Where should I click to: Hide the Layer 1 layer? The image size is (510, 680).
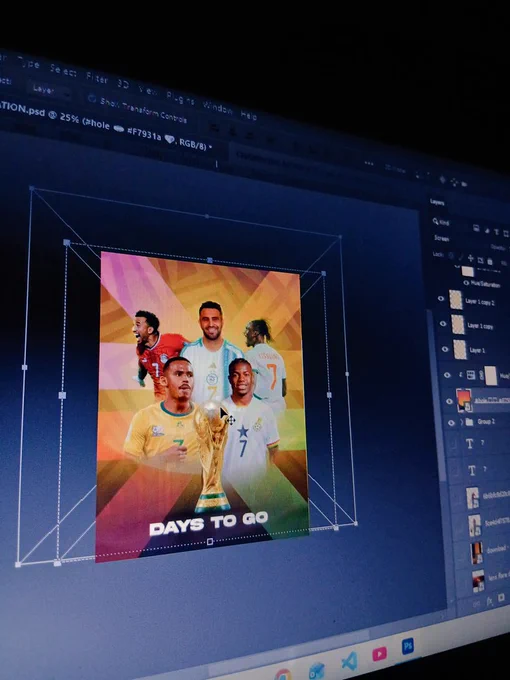tap(445, 349)
